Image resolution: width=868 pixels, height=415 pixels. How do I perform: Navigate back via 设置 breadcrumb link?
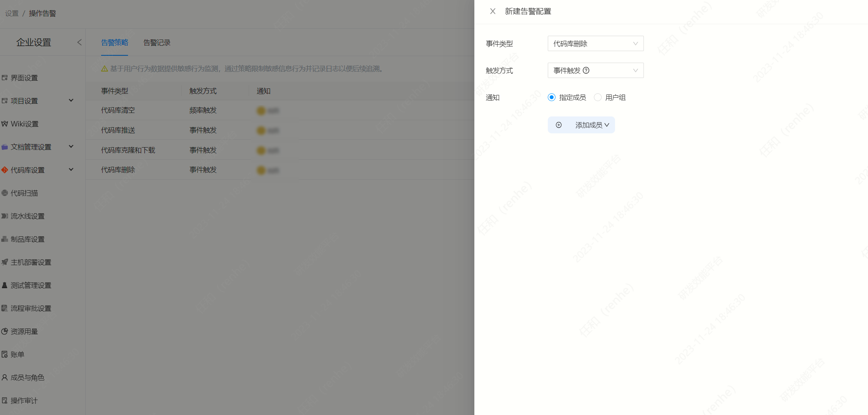[12, 13]
